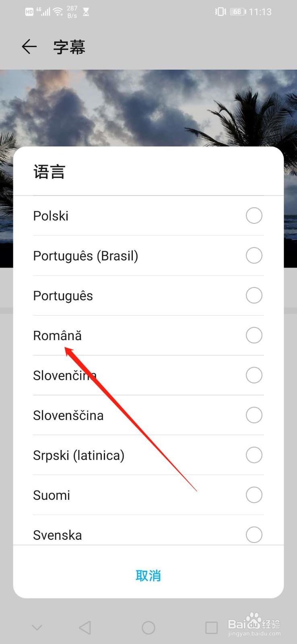
Task: Select the Português (Brasil) radio button
Action: click(254, 256)
